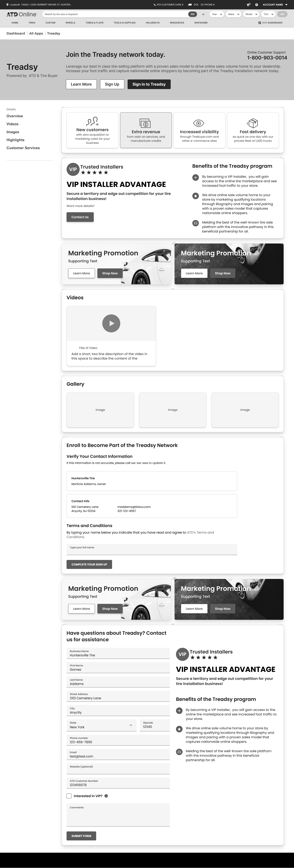The width and height of the screenshot is (294, 868).
Task: Play the video with the play button
Action: click(111, 323)
